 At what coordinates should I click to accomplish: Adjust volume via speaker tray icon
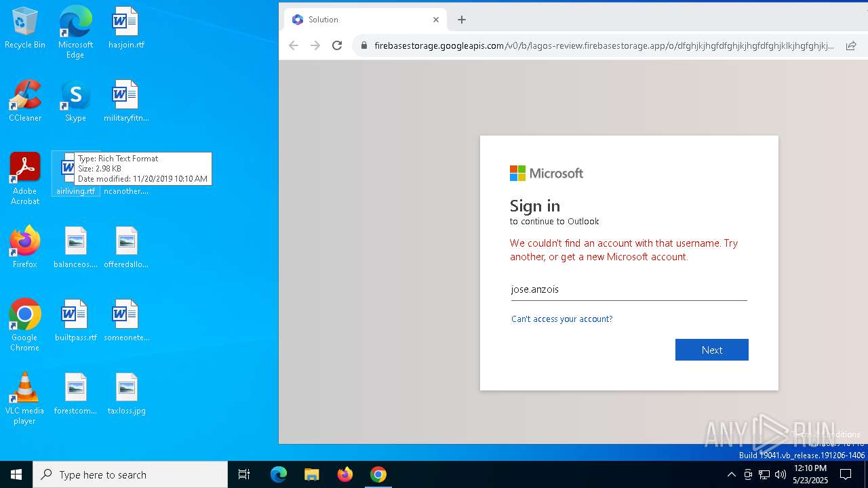(x=781, y=474)
